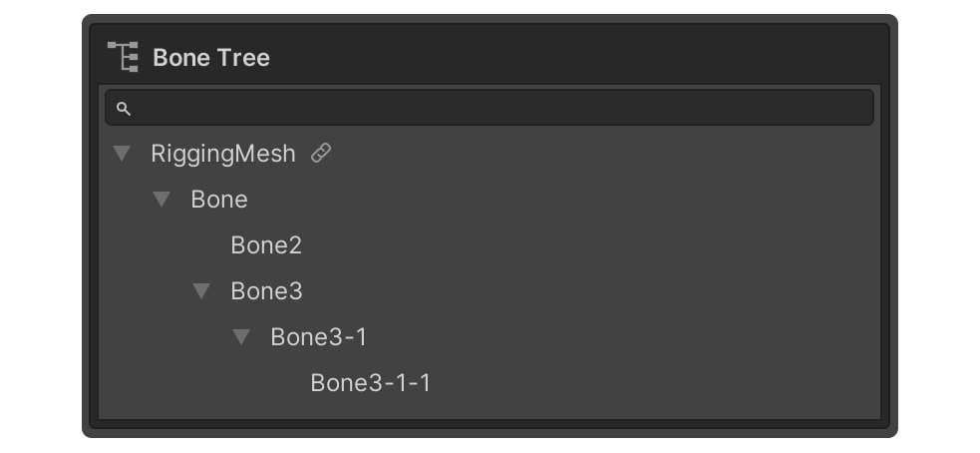Screen dimensions: 980x453
Task: Click the magnifier icon in search bar
Action: 124,109
